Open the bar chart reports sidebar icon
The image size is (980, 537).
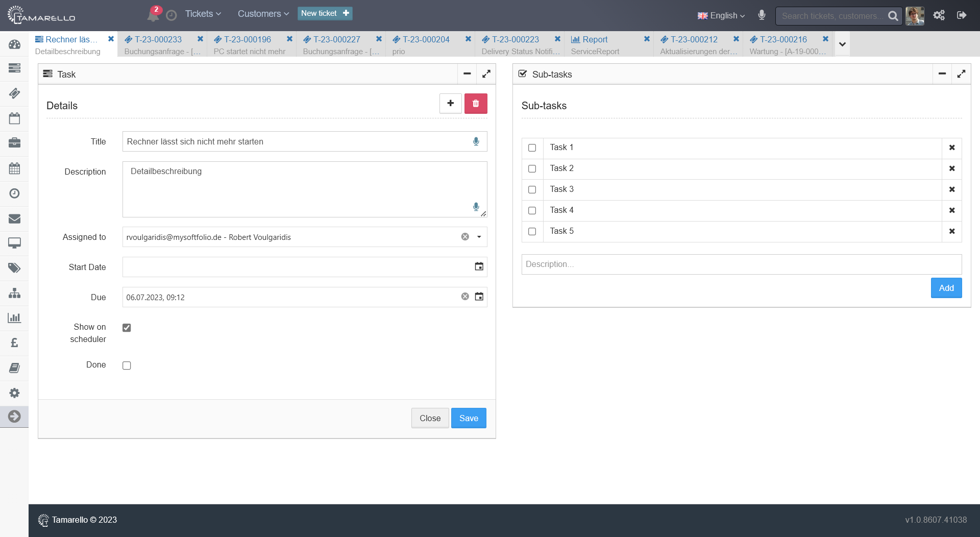[14, 318]
